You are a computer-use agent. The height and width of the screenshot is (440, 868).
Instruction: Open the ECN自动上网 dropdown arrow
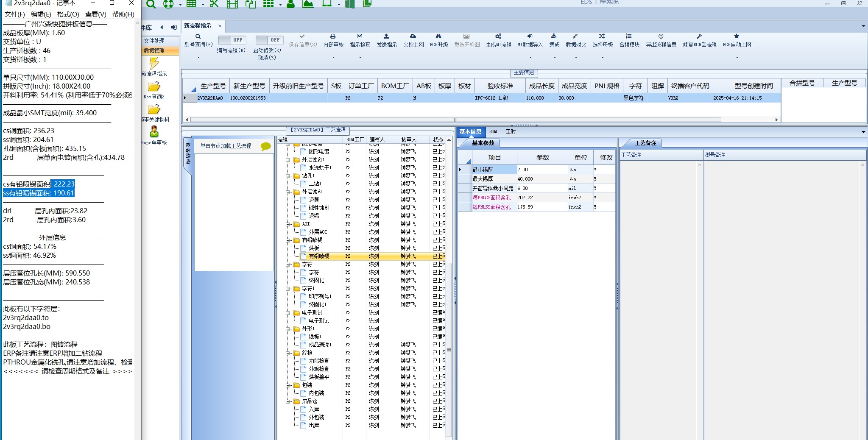(x=737, y=58)
